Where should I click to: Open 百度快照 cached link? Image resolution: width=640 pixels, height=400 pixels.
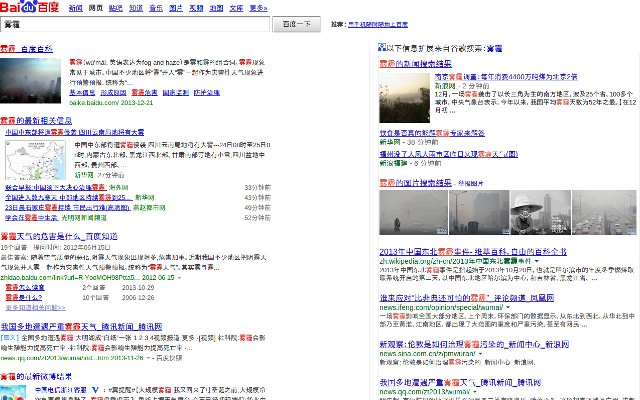[x=169, y=358]
